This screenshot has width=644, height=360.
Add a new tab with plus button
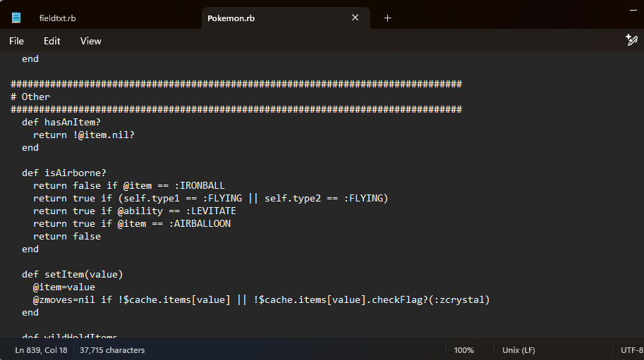[x=387, y=18]
